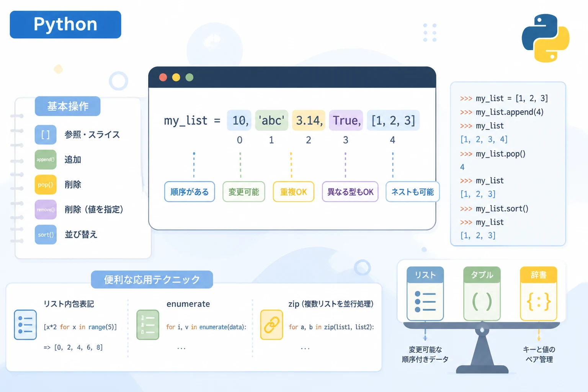Click the output [1, 2, 3, 4]
Image resolution: width=588 pixels, height=392 pixels.
click(484, 139)
